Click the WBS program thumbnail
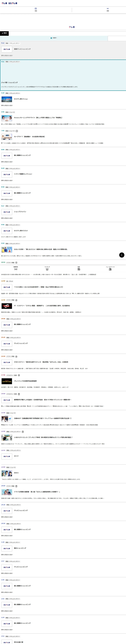 tap(7, 473)
